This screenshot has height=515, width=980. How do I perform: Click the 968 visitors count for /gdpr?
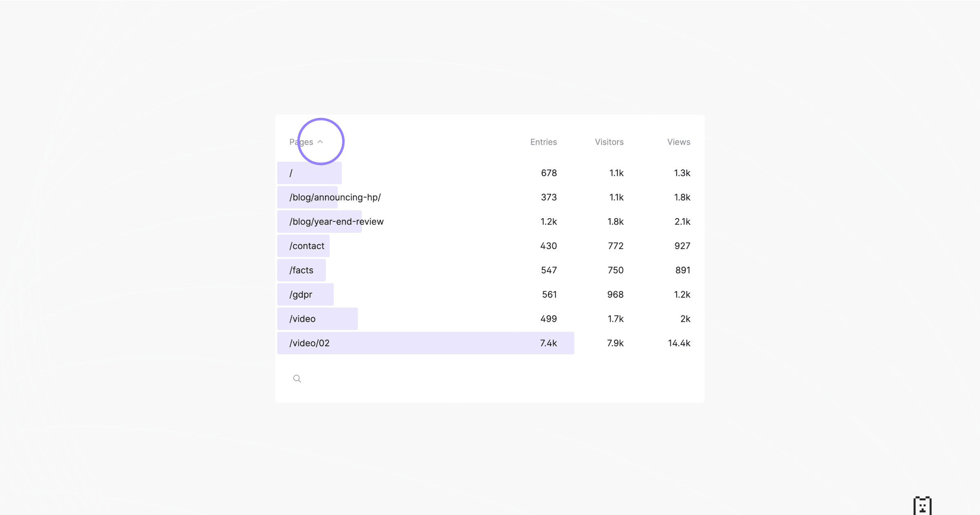[x=615, y=294]
